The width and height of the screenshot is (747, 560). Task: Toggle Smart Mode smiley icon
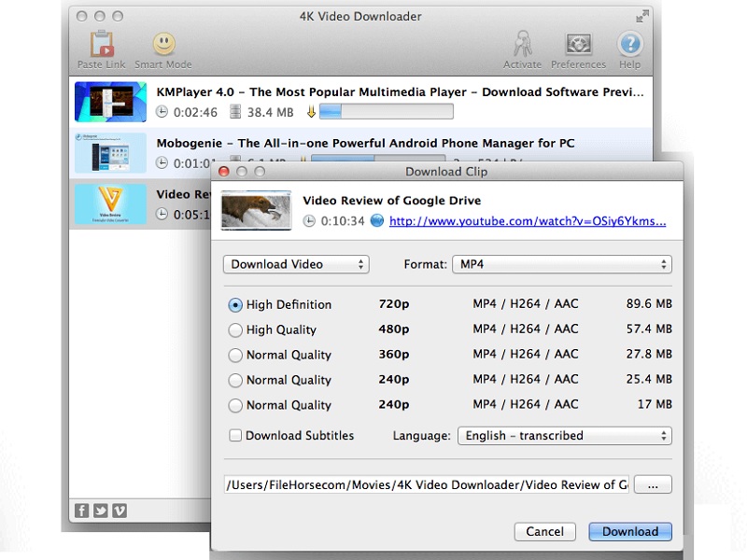click(164, 44)
